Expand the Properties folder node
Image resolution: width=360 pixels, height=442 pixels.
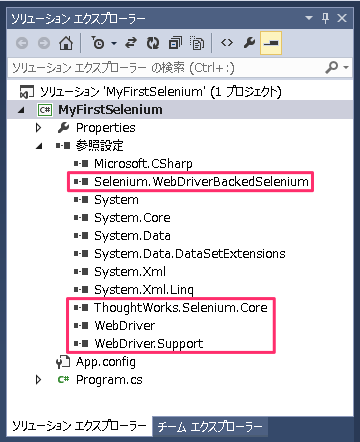[38, 128]
